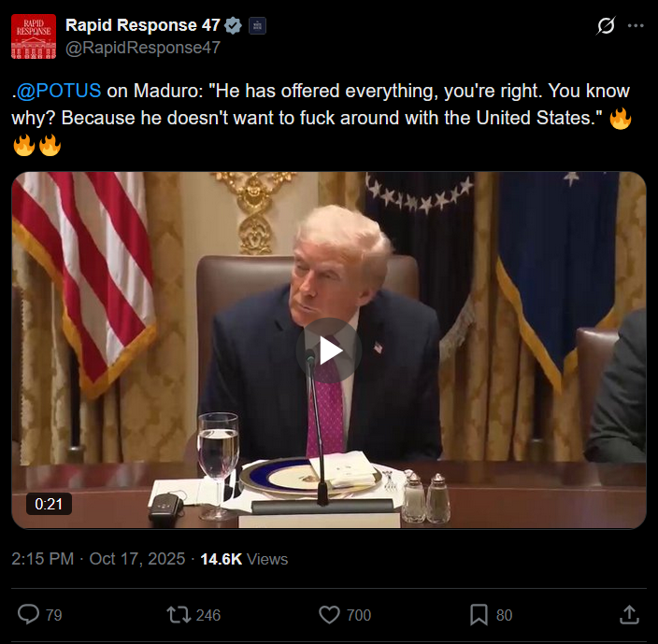
Task: Open the share post upload icon
Action: point(629,615)
